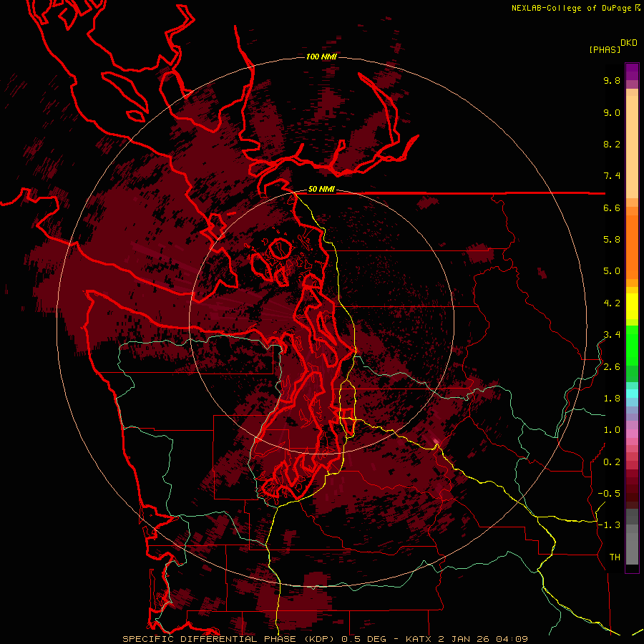This screenshot has height=644, width=644.
Task: Click the 50 NMI range ring label
Action: click(x=321, y=190)
